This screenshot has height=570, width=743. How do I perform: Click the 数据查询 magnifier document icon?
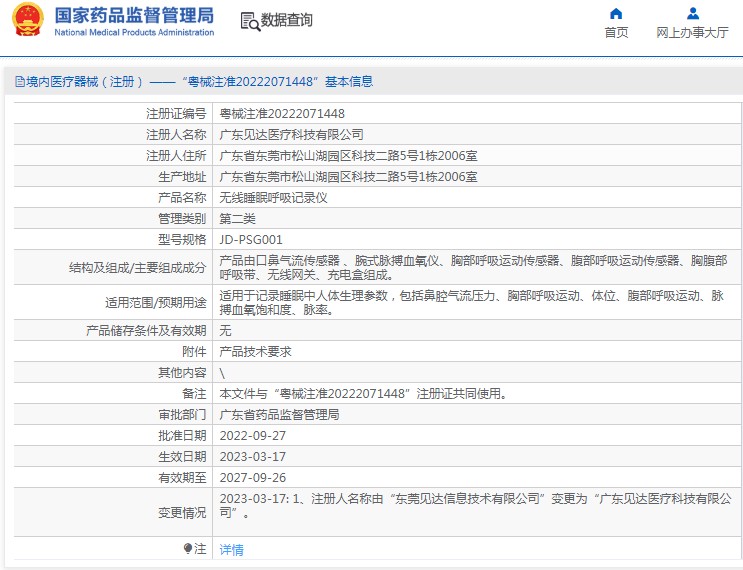(249, 20)
